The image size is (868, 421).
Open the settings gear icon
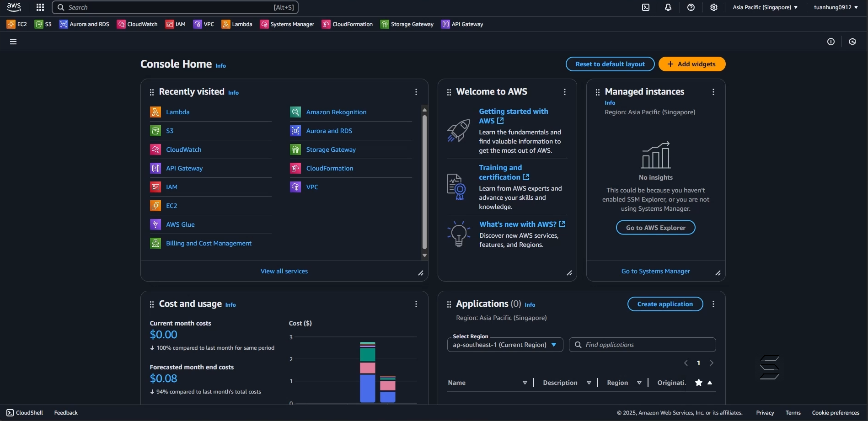[714, 7]
